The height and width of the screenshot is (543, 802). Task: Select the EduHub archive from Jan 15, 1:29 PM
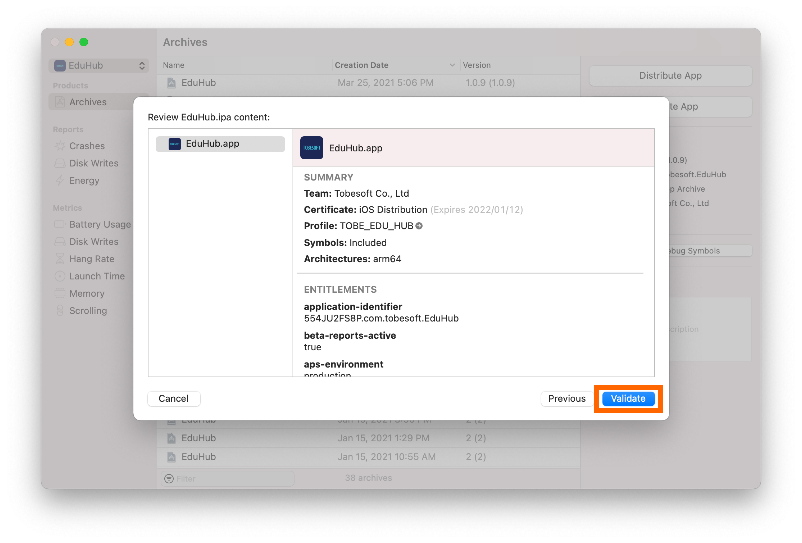click(x=368, y=438)
